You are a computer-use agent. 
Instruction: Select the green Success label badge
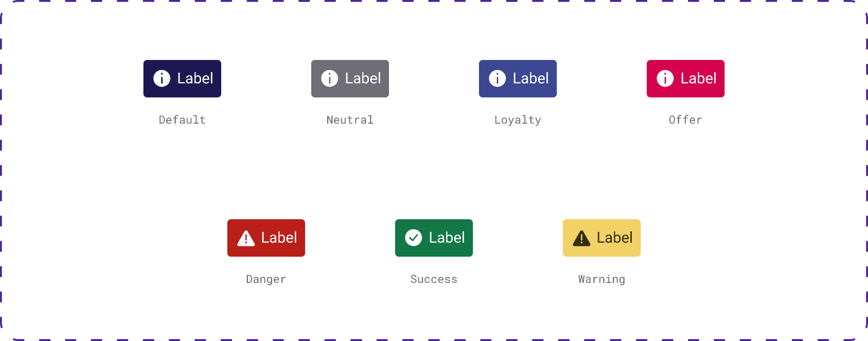434,238
